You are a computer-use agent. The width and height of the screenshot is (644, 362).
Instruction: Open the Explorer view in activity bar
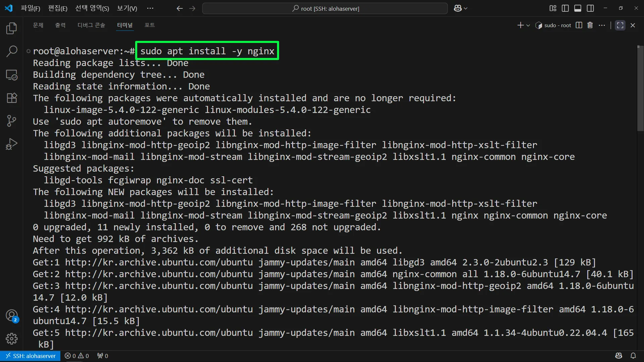(12, 28)
